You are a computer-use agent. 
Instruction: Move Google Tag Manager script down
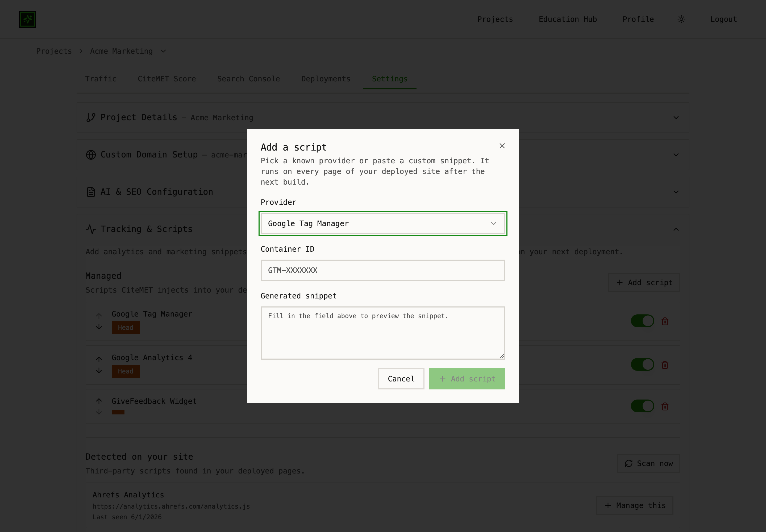[x=99, y=327]
